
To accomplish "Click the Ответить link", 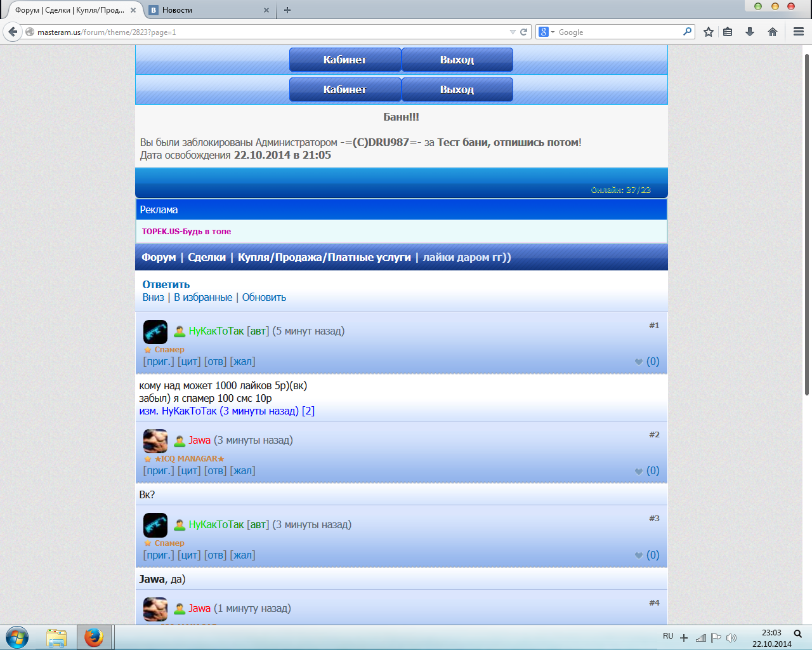I will pos(166,284).
